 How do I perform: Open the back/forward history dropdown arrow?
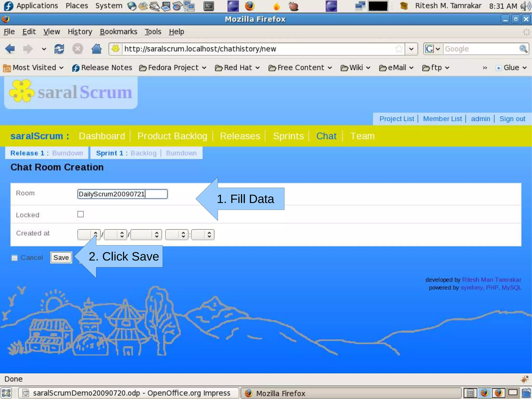click(x=44, y=49)
